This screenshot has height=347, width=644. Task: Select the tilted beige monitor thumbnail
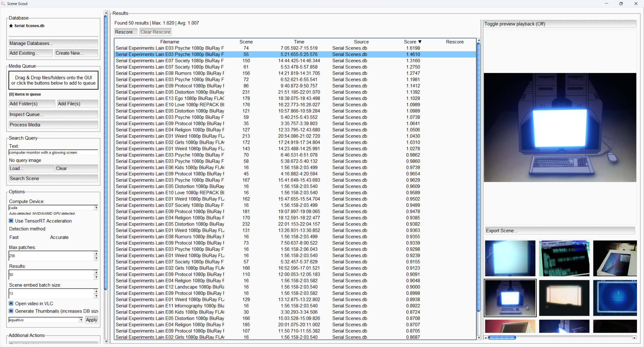point(615,258)
